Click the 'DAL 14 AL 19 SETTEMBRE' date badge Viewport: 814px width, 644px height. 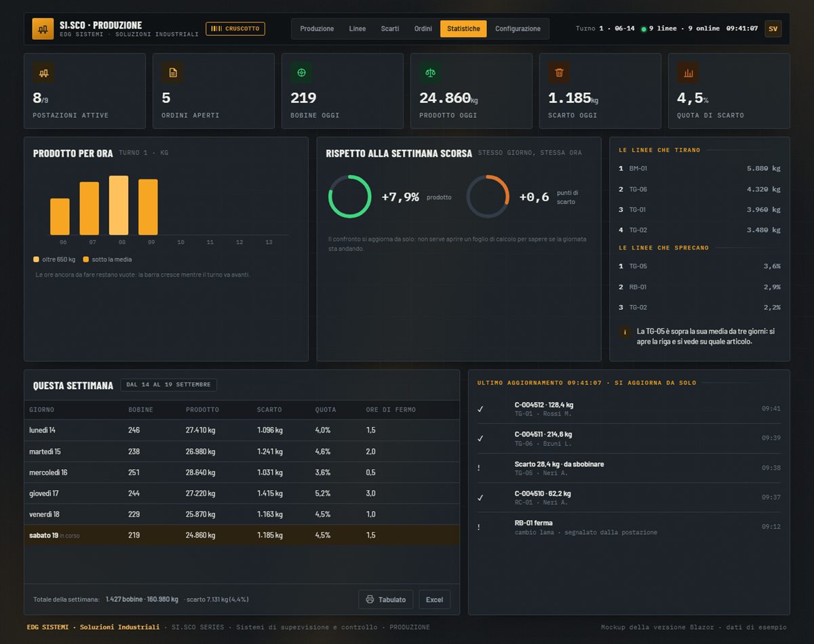click(169, 385)
